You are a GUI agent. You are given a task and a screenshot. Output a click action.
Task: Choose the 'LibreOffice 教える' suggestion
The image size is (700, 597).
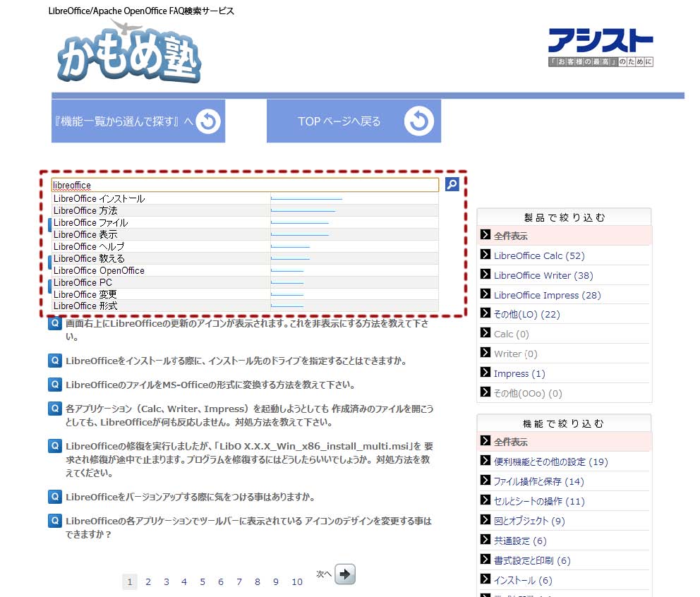245,258
